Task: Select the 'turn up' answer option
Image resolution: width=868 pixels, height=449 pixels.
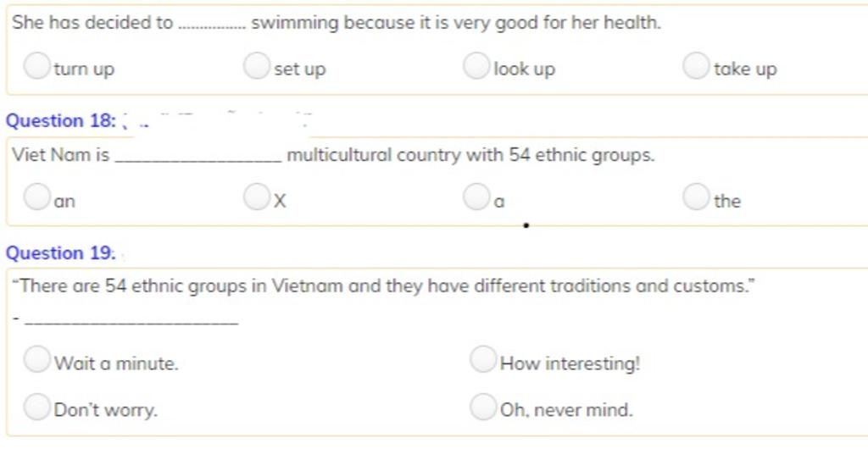Action: tap(36, 66)
